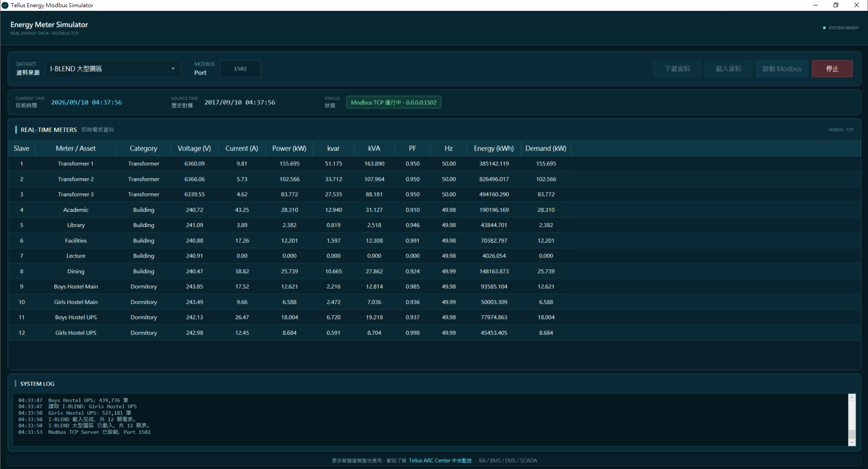
Task: Select the Transformer 1 meter name
Action: click(76, 164)
